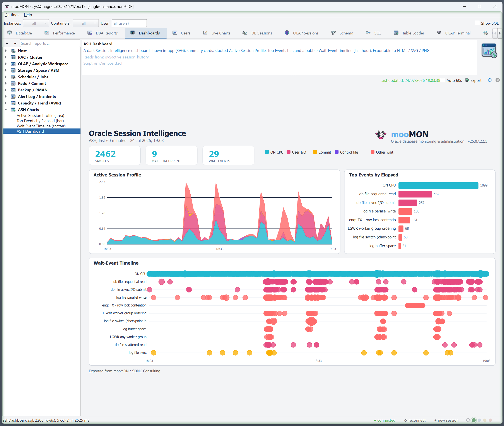The image size is (504, 426).
Task: Open Active Session Profile (area) report
Action: pyautogui.click(x=40, y=115)
